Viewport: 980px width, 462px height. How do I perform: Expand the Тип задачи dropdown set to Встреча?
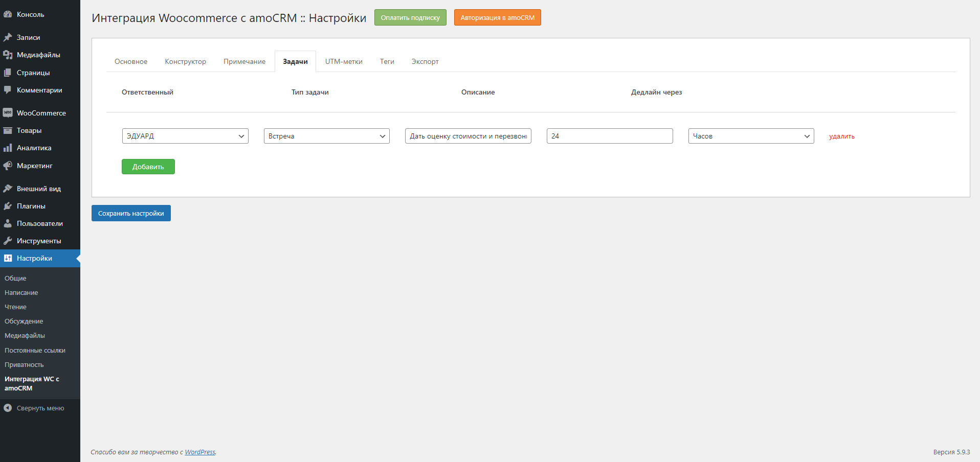pyautogui.click(x=326, y=136)
